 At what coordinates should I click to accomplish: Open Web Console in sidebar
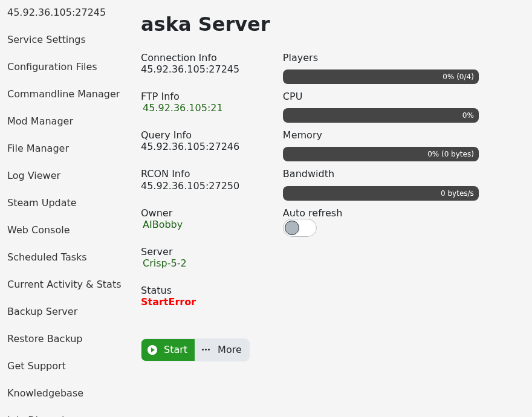[x=39, y=230]
